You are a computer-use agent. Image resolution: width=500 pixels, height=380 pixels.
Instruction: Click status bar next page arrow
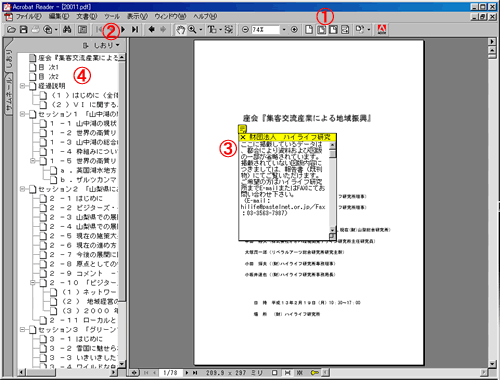(187, 373)
